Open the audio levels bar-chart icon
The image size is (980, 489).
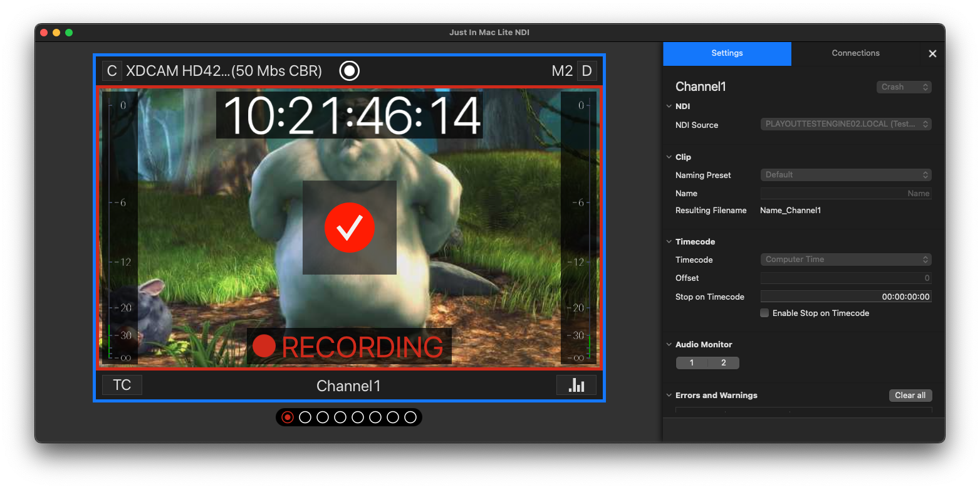[x=576, y=385]
